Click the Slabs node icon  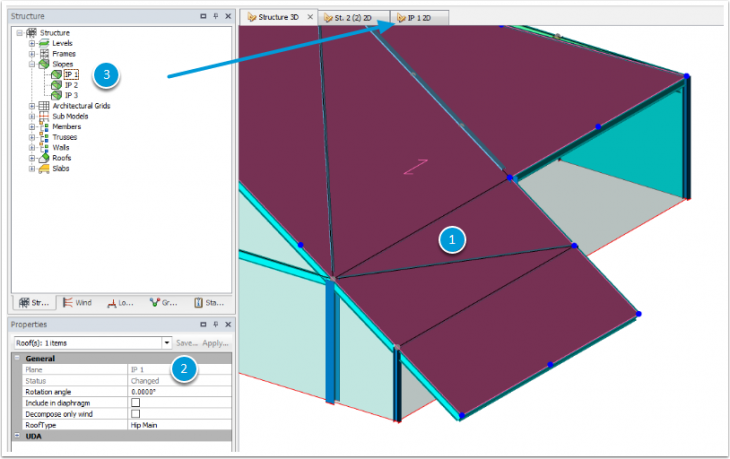[x=44, y=169]
